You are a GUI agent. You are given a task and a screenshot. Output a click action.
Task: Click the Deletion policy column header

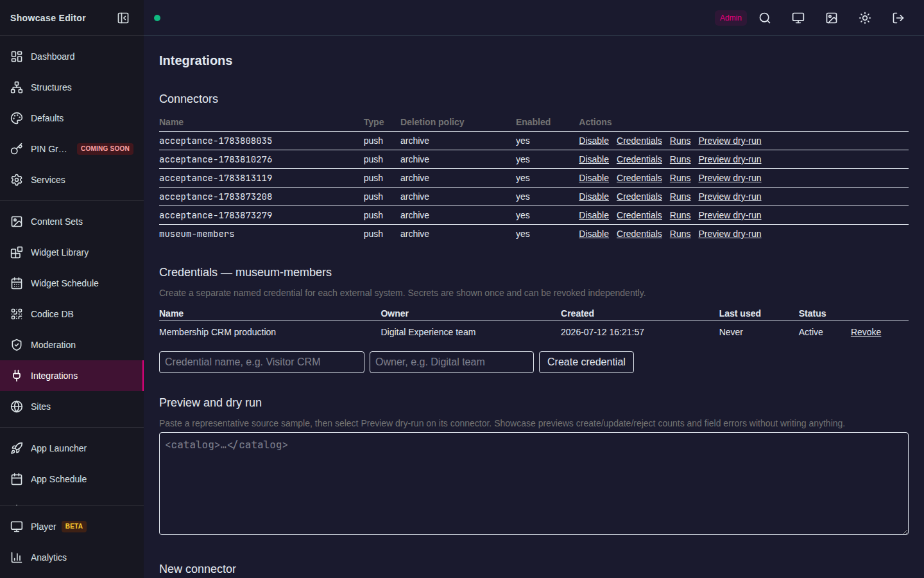pyautogui.click(x=432, y=122)
